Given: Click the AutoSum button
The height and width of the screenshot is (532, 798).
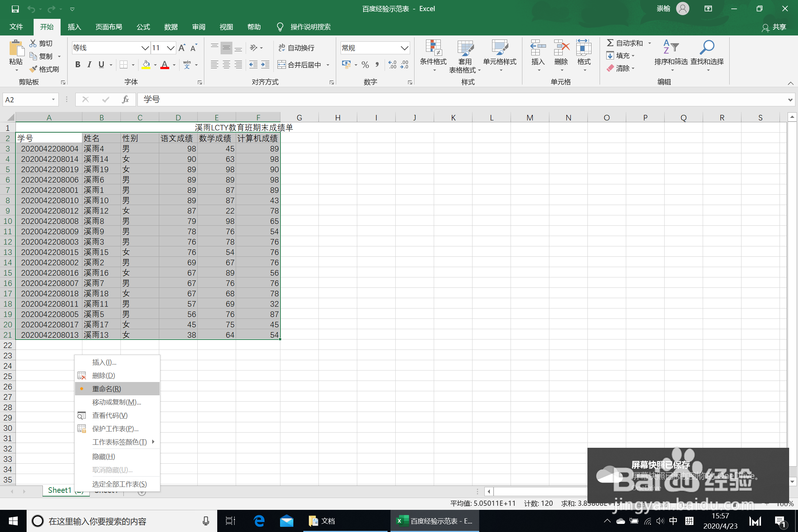Looking at the screenshot, I should (625, 43).
